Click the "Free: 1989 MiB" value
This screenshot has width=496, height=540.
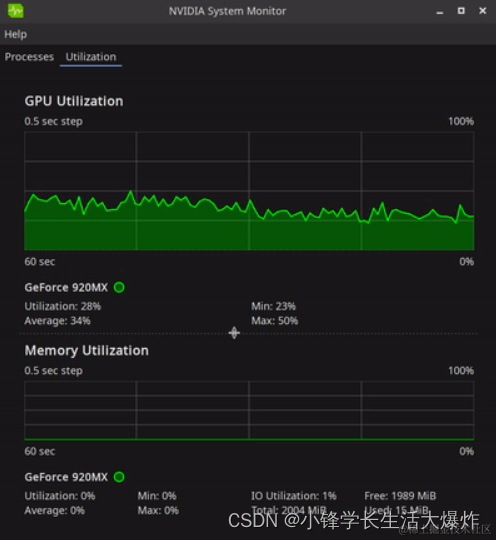400,496
